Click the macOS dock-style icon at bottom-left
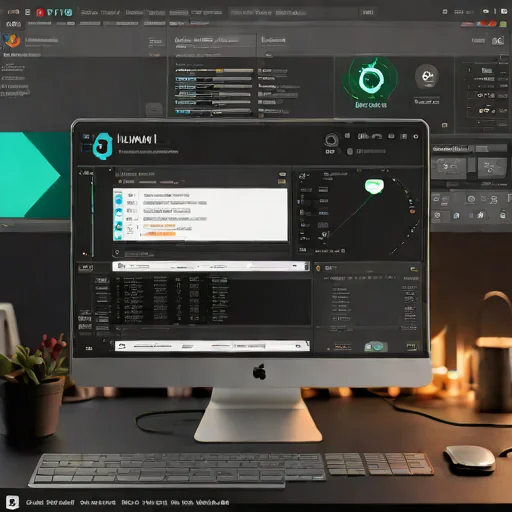Viewport: 512px width, 512px height. click(x=12, y=502)
